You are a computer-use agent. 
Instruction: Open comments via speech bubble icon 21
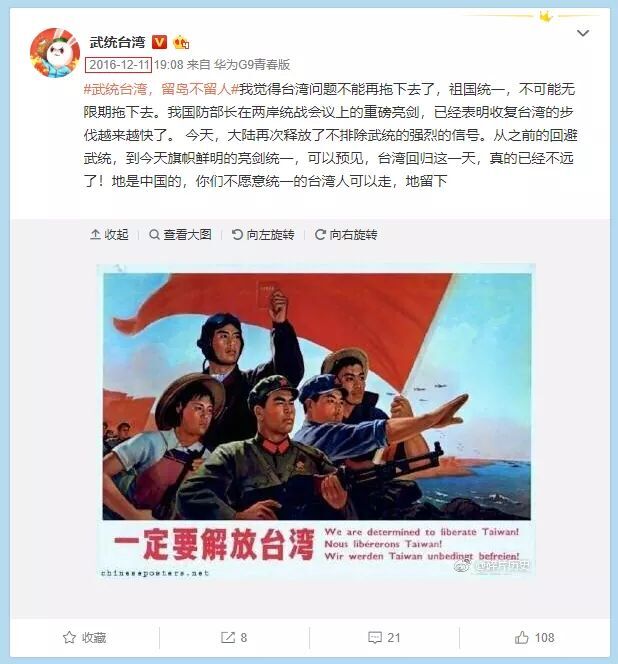pyautogui.click(x=384, y=637)
